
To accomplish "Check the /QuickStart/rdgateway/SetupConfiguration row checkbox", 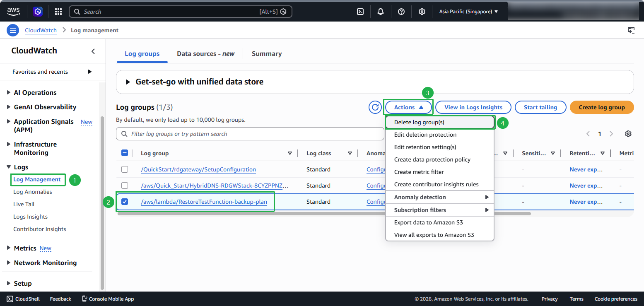I will tap(125, 169).
